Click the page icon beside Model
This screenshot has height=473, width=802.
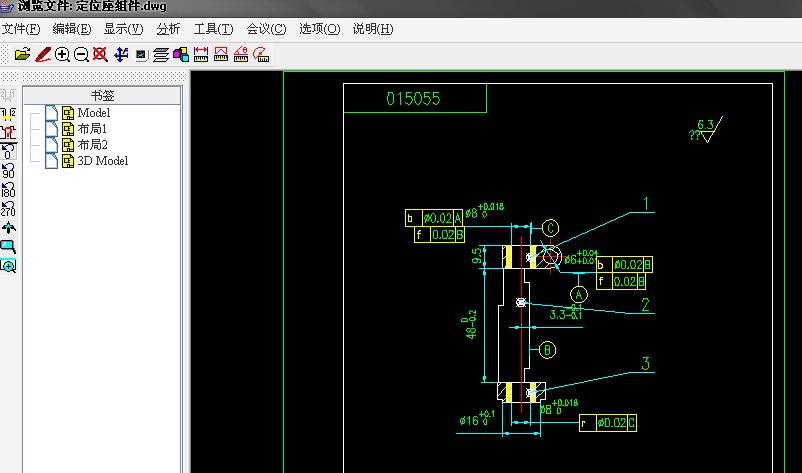[51, 112]
